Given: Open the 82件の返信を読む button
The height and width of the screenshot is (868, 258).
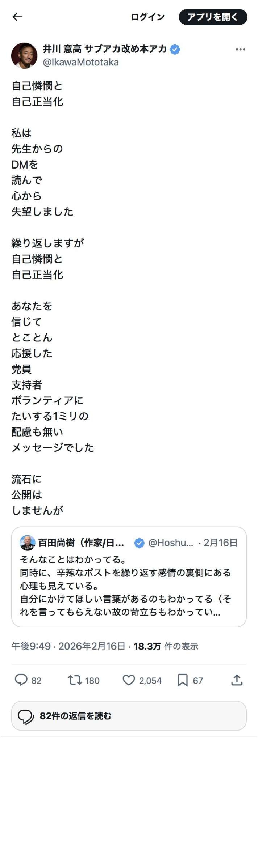Looking at the screenshot, I should (x=129, y=716).
